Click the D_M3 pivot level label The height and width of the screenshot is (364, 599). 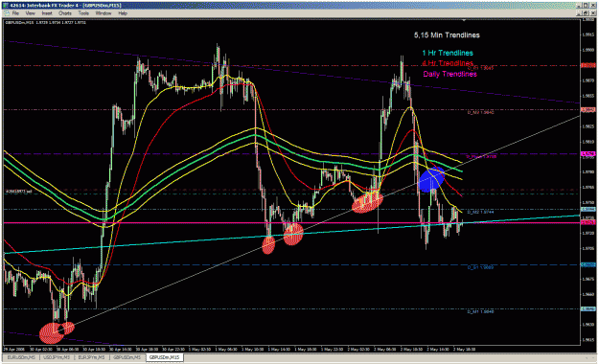click(480, 112)
